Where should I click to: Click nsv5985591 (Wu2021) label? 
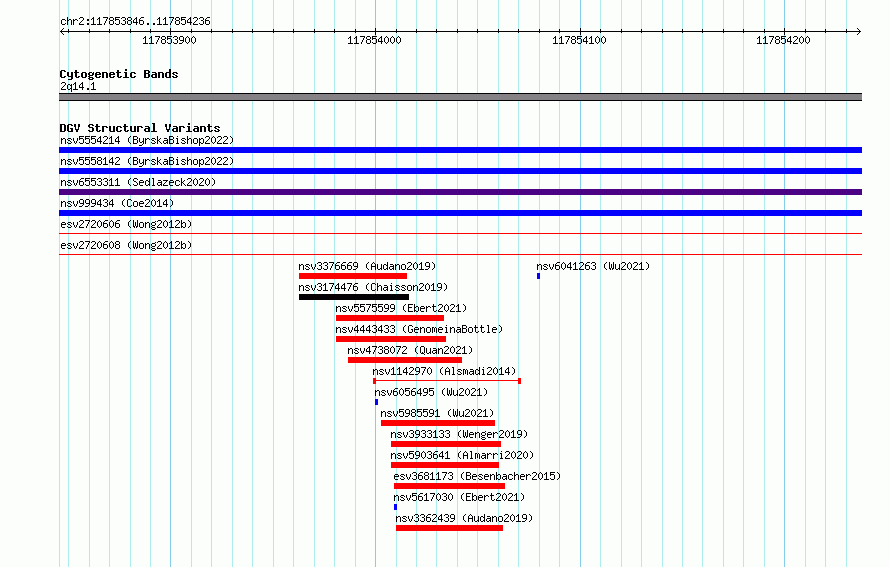pyautogui.click(x=437, y=413)
